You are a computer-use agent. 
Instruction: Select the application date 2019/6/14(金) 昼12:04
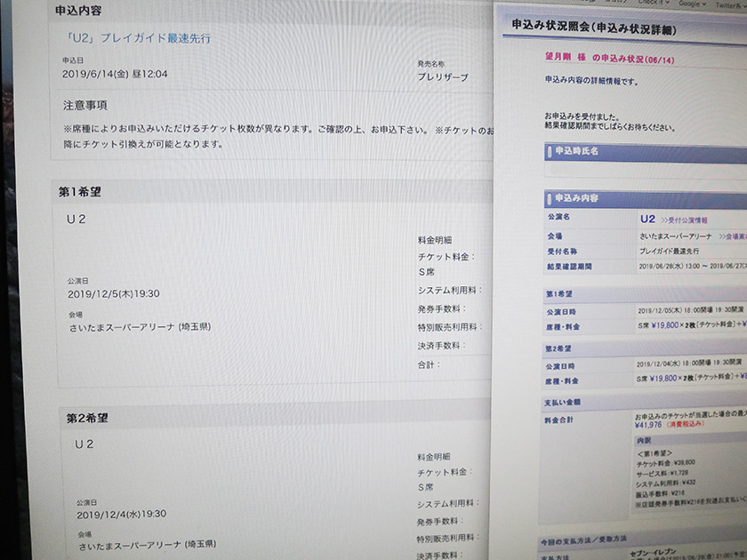click(x=115, y=74)
